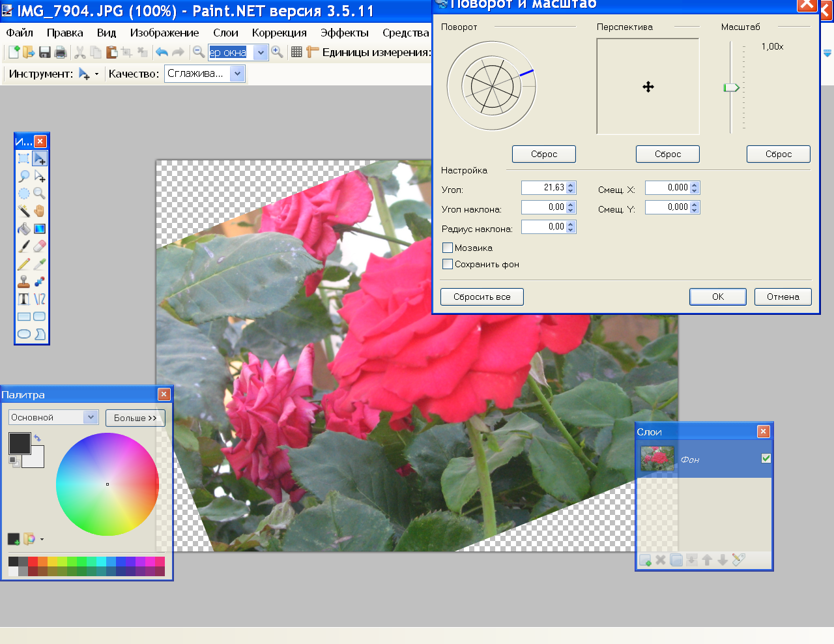Open the Правка menu

(x=65, y=33)
